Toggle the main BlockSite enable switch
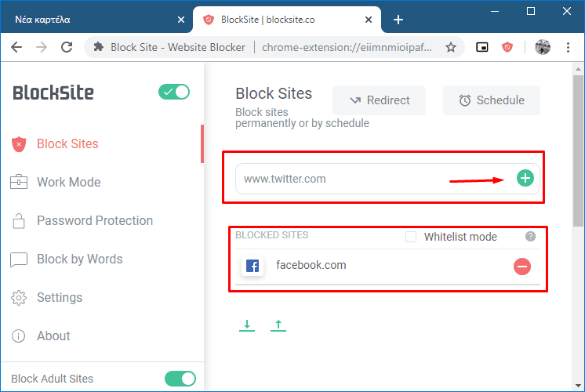The height and width of the screenshot is (392, 585). click(174, 92)
